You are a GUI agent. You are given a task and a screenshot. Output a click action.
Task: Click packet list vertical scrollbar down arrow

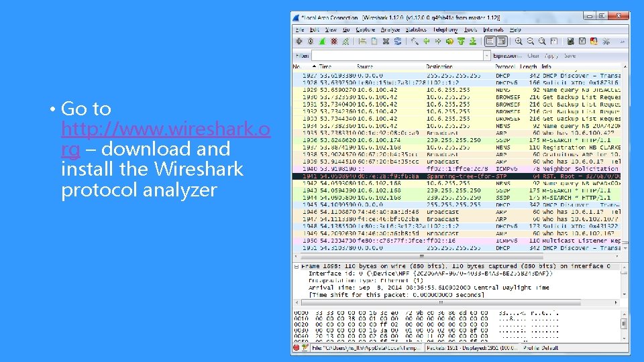[625, 248]
